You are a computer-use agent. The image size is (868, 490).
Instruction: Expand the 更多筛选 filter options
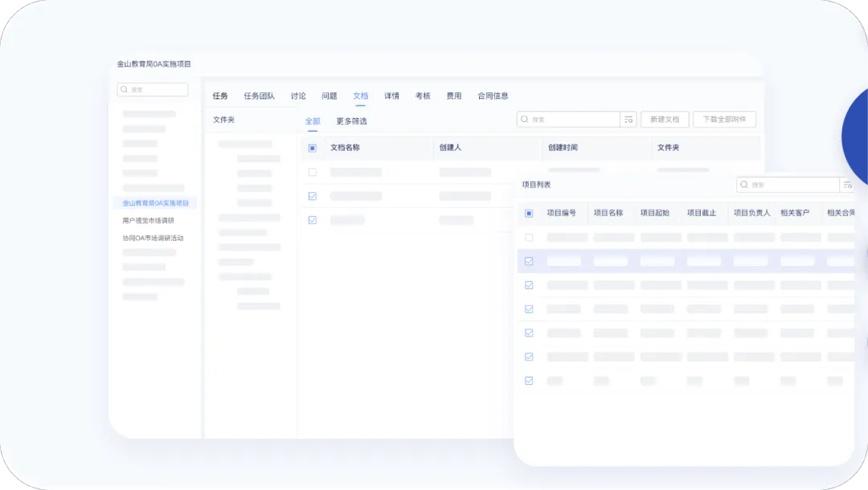pyautogui.click(x=351, y=121)
